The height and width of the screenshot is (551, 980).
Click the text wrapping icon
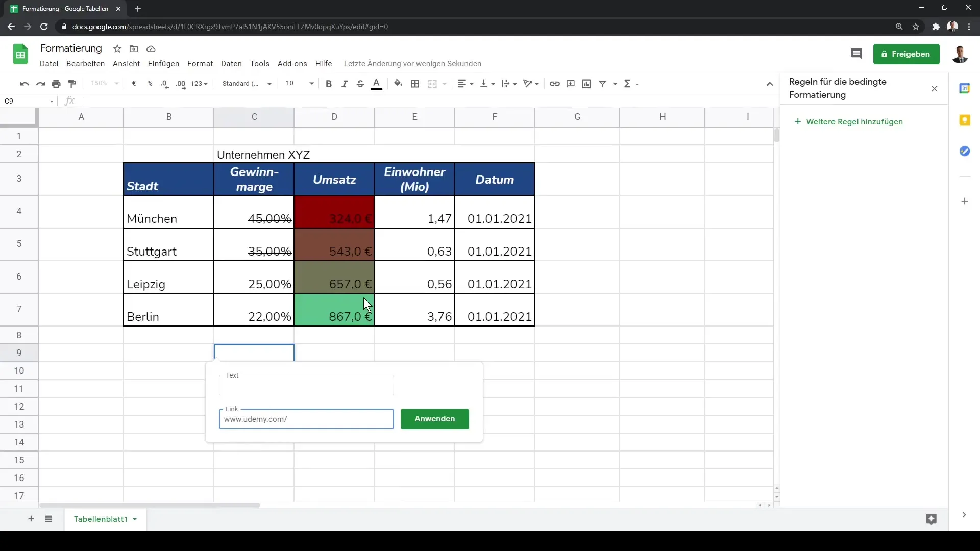(509, 84)
